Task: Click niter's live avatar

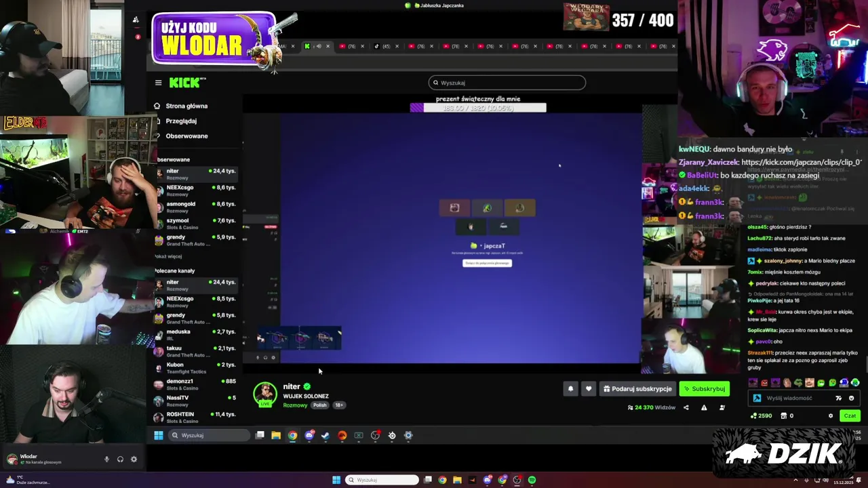Action: tap(265, 394)
